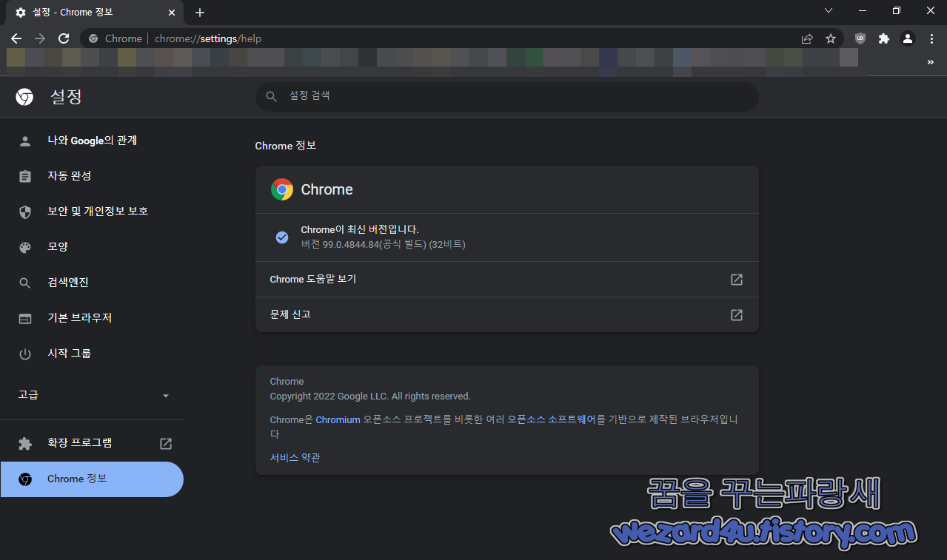Click Chrome이 최신 버전입니다 status text
Image resolution: width=947 pixels, height=560 pixels.
coord(360,230)
